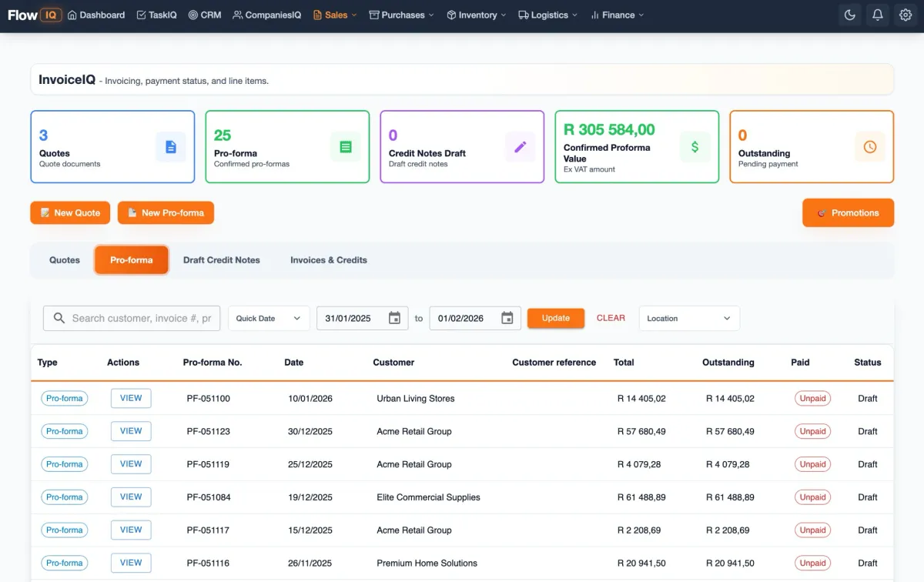Click the search magnifier icon
924x582 pixels.
click(59, 318)
